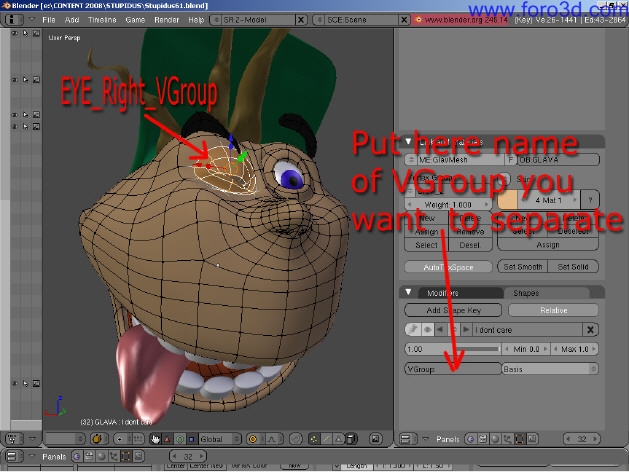Toggle shape key mute eye icon
This screenshot has height=472, width=629.
tap(428, 330)
